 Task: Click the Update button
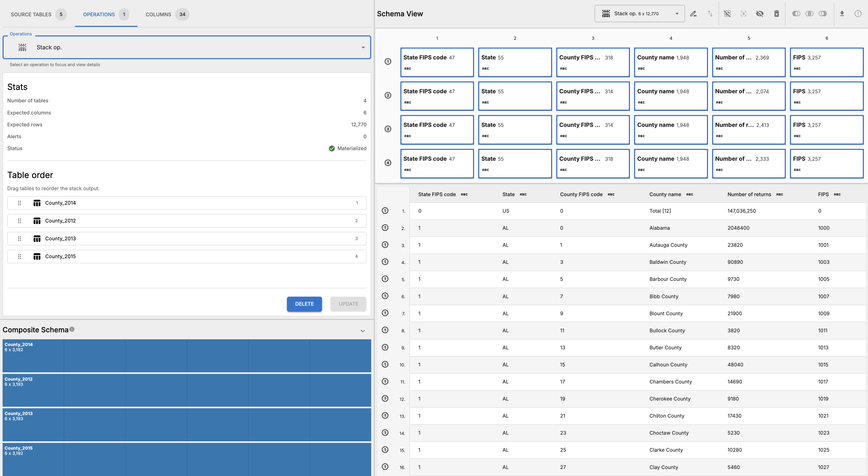tap(348, 304)
